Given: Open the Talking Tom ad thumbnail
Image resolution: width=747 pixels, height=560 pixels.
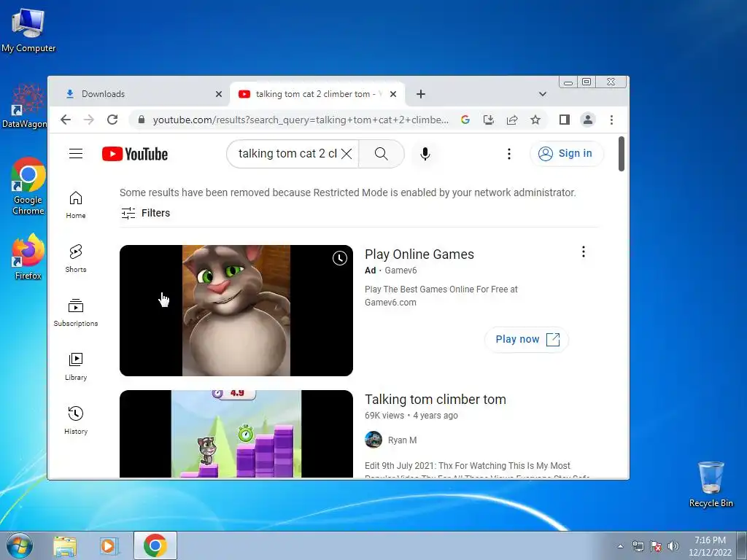Looking at the screenshot, I should (x=236, y=311).
